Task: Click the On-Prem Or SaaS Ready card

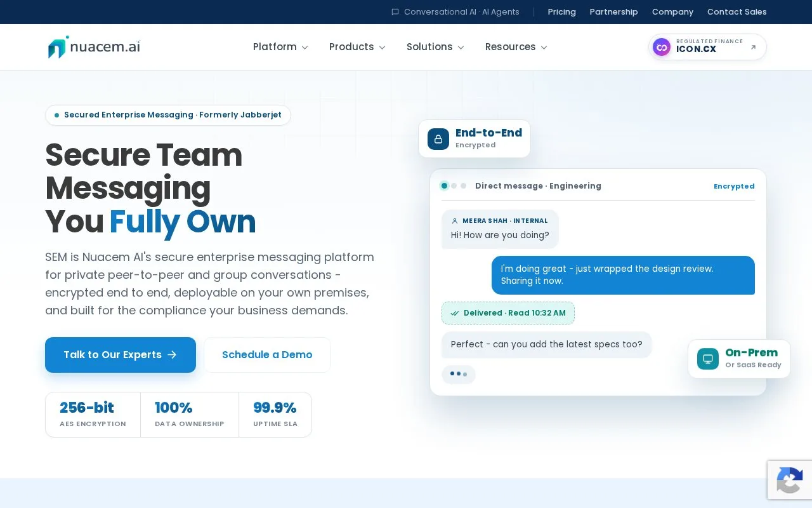Action: pyautogui.click(x=740, y=359)
